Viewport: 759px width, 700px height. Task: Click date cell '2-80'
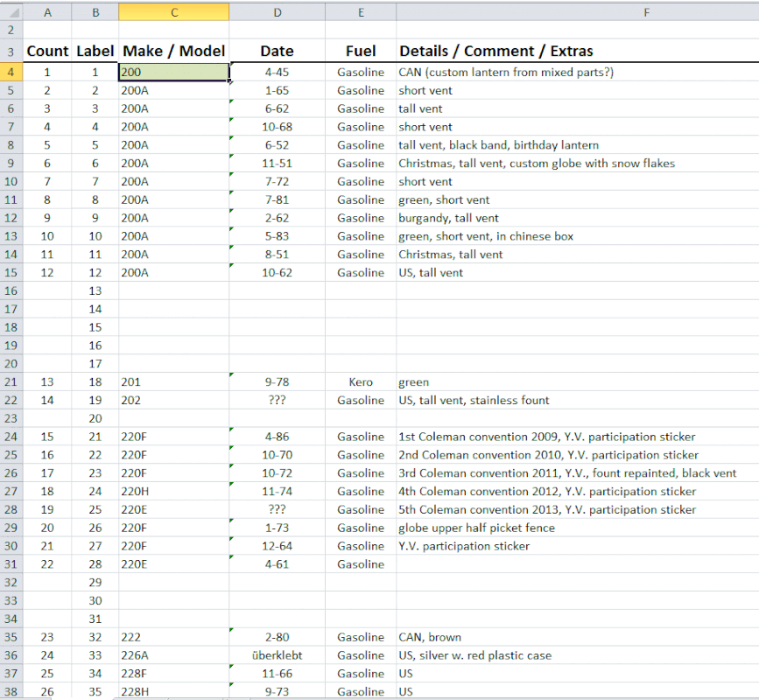coord(277,637)
